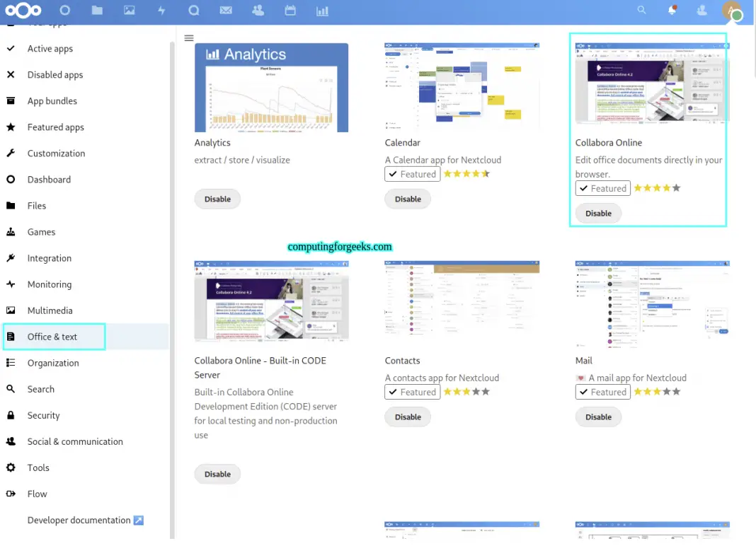The image size is (756, 546).
Task: Open the Talk chat icon
Action: (x=193, y=11)
